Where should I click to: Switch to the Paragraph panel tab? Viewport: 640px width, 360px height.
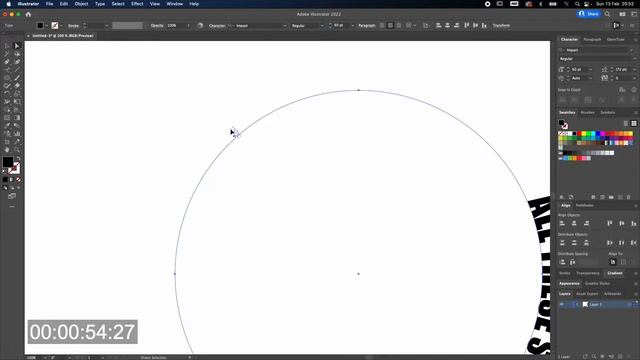[592, 39]
